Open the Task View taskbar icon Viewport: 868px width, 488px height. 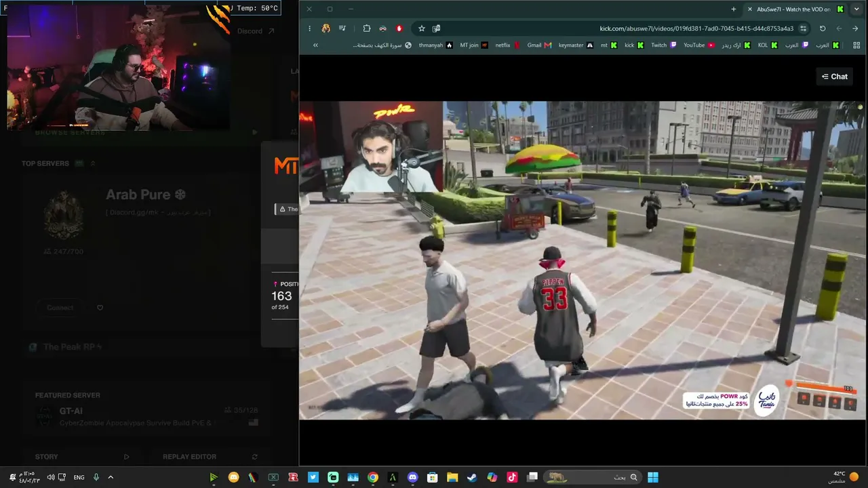pos(532,477)
